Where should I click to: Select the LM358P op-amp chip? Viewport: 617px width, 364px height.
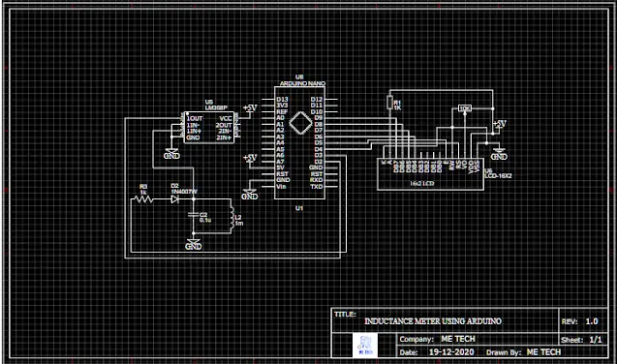click(209, 128)
